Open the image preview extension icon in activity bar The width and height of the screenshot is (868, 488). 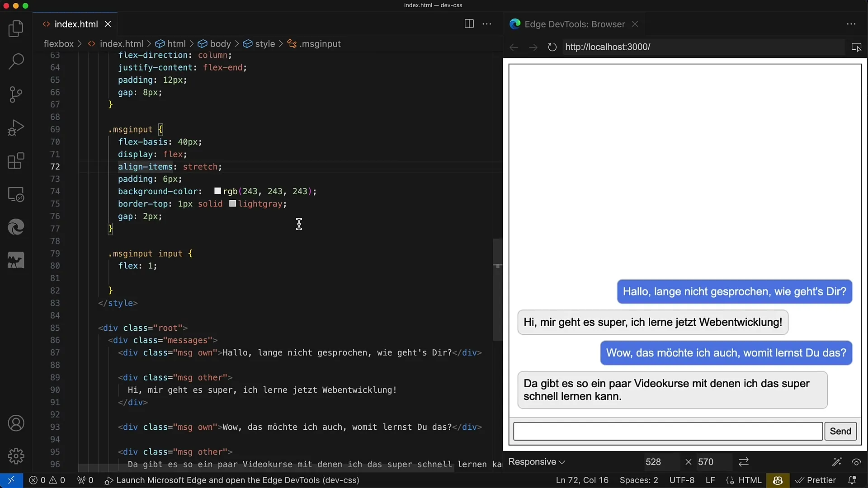tap(16, 261)
